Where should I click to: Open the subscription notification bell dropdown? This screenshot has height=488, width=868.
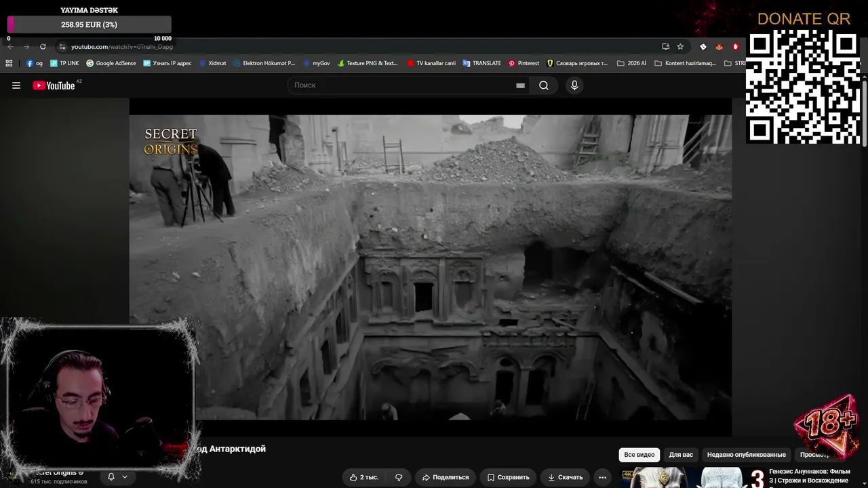pos(117,477)
